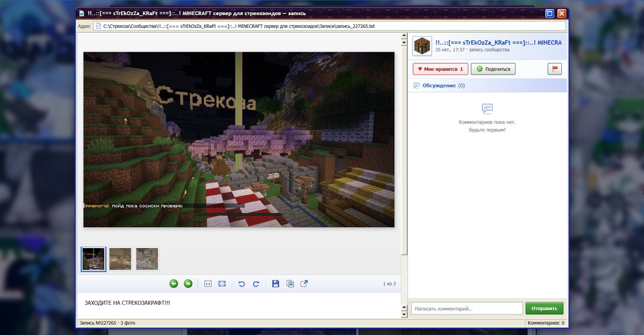The width and height of the screenshot is (644, 335).
Task: Click the main Minecraft Стрекоза screenshot
Action: pos(239,140)
